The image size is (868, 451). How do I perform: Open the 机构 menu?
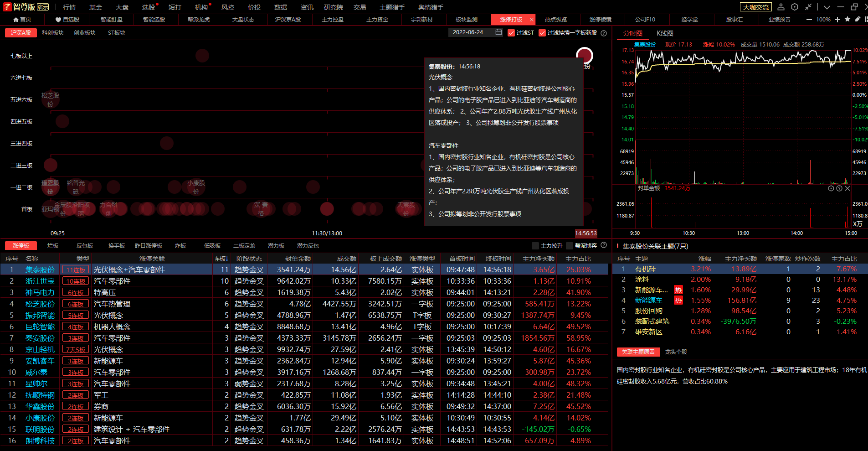[201, 7]
